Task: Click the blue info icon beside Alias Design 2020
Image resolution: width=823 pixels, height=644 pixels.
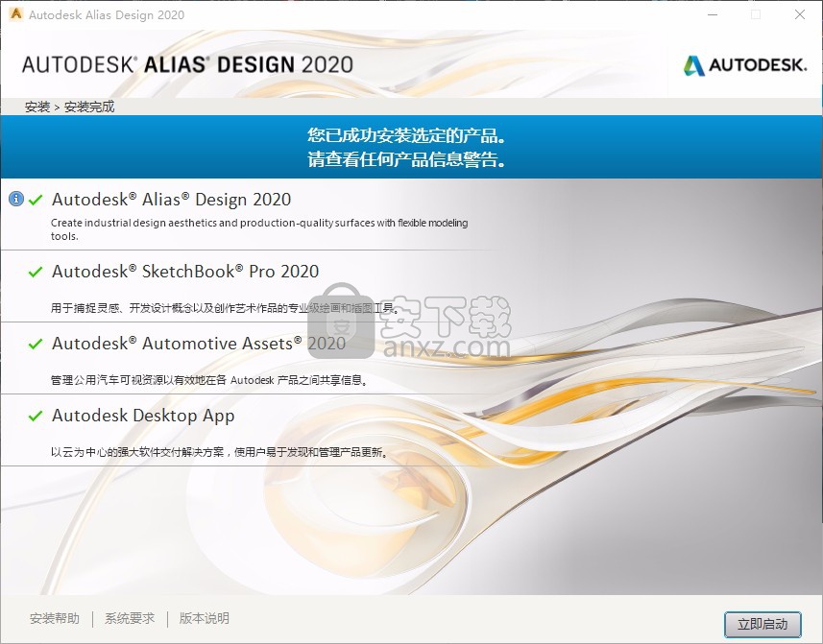Action: (16, 200)
